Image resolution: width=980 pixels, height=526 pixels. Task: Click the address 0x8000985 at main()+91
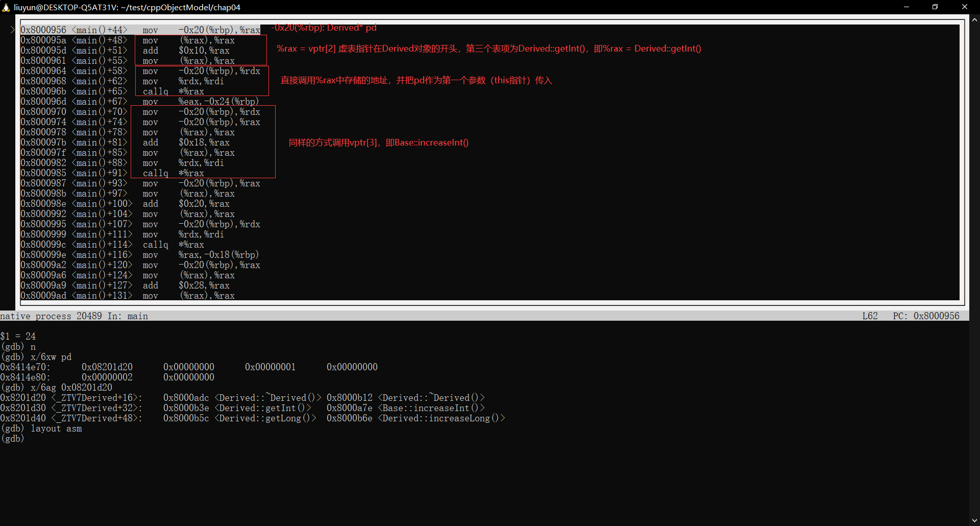(43, 173)
